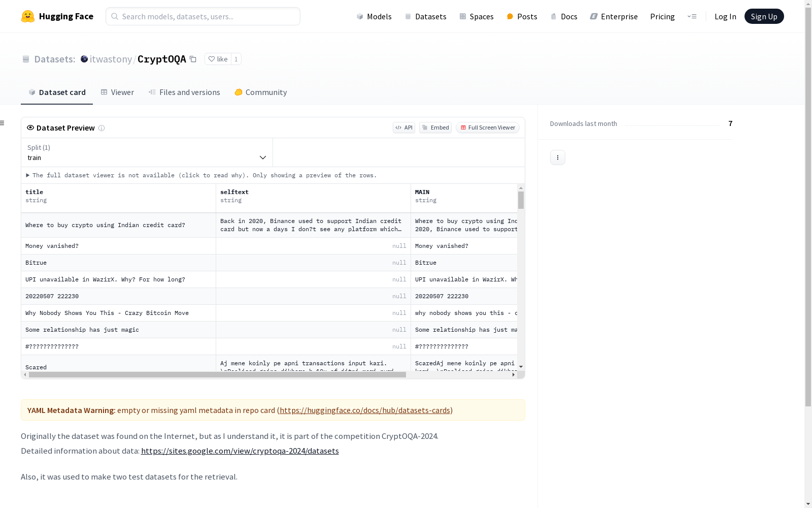The height and width of the screenshot is (508, 812).
Task: Click the table vertical scrollbar thumb
Action: coord(521,200)
